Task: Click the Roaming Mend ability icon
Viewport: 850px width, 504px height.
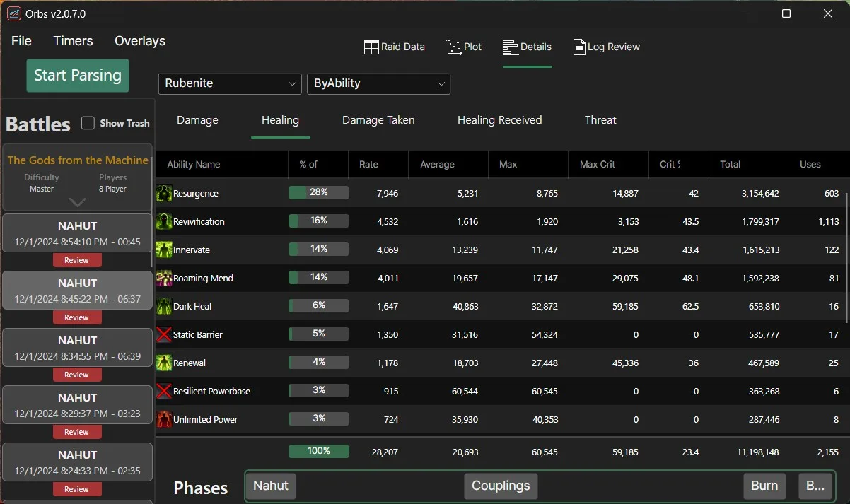Action: pos(164,278)
